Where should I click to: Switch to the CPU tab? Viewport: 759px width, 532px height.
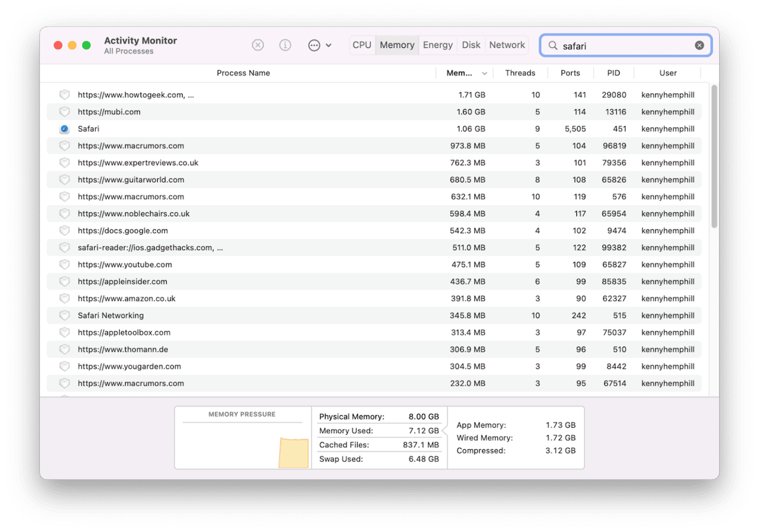click(x=362, y=45)
